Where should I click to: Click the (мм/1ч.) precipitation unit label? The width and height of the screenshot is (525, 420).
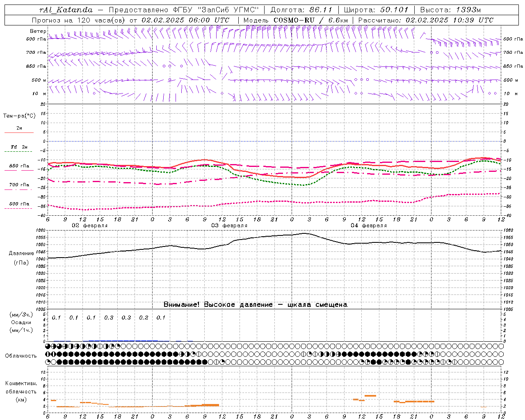(x=21, y=330)
